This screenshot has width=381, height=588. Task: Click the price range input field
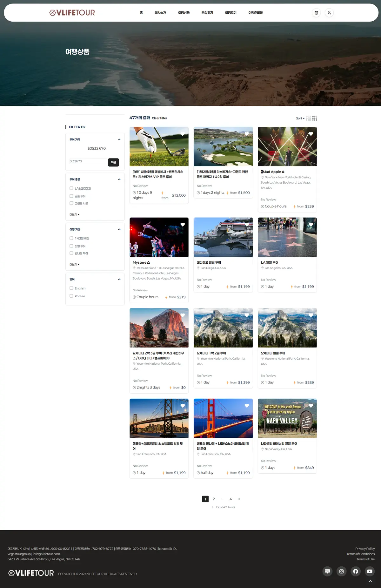88,161
